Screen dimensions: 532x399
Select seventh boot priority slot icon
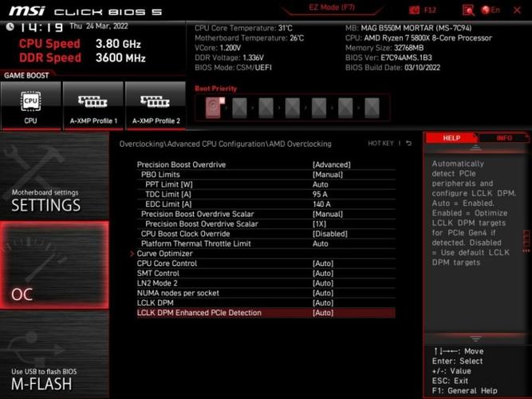click(372, 108)
